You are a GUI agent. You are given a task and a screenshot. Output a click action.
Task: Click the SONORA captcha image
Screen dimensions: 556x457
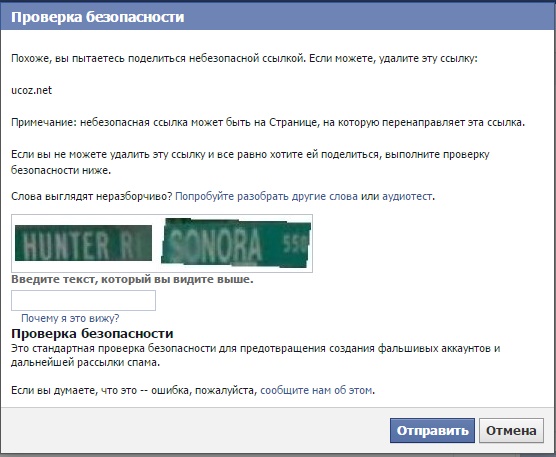[236, 243]
